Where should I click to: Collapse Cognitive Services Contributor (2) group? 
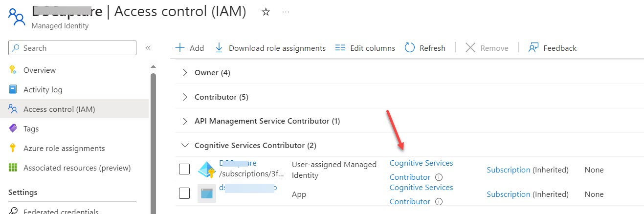[x=185, y=145]
